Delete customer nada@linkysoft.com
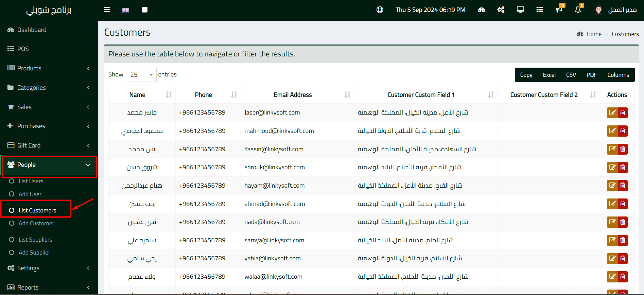 [x=623, y=222]
